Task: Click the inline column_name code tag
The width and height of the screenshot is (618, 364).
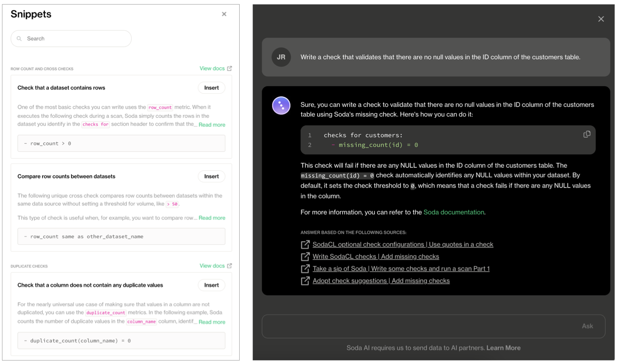Action: tap(141, 321)
